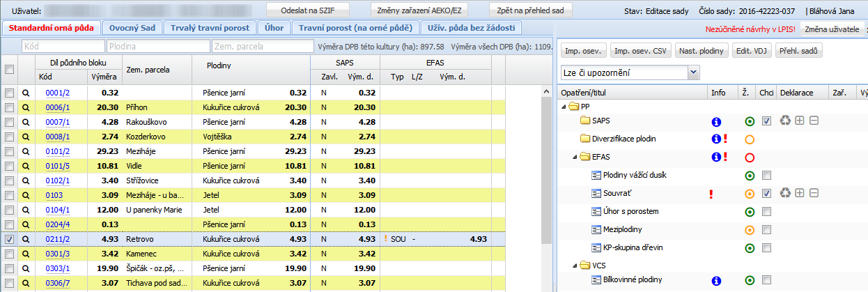Click minus icon in Souvrať row
This screenshot has height=292, width=868.
click(x=813, y=193)
